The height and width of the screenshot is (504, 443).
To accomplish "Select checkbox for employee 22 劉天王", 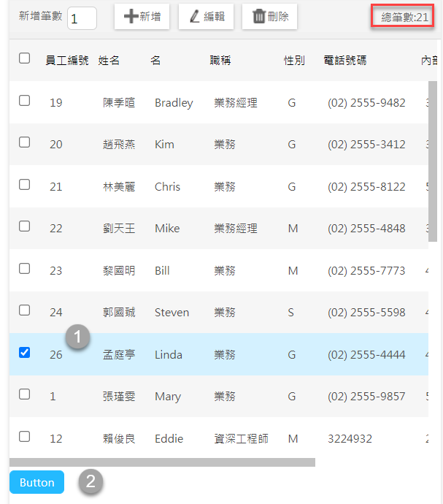I will tap(24, 226).
